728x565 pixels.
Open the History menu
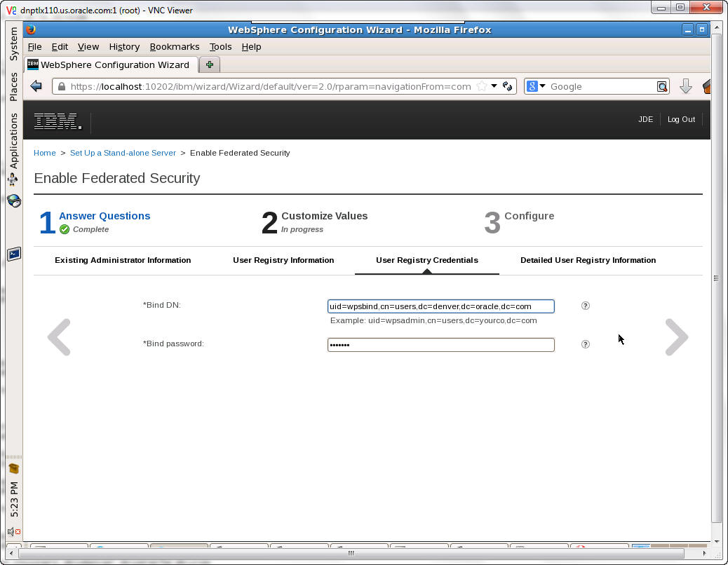click(124, 47)
